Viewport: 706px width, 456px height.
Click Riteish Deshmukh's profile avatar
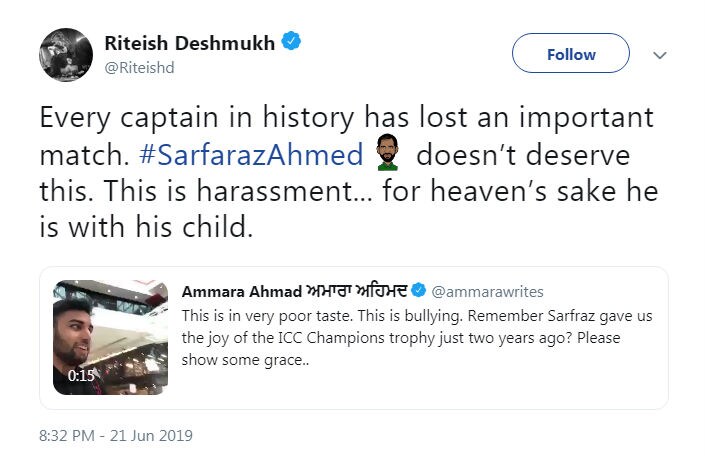[67, 55]
